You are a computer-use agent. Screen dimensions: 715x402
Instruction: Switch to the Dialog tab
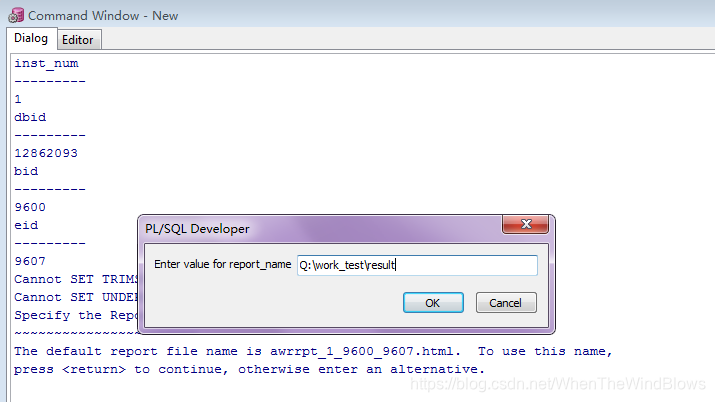click(x=31, y=38)
